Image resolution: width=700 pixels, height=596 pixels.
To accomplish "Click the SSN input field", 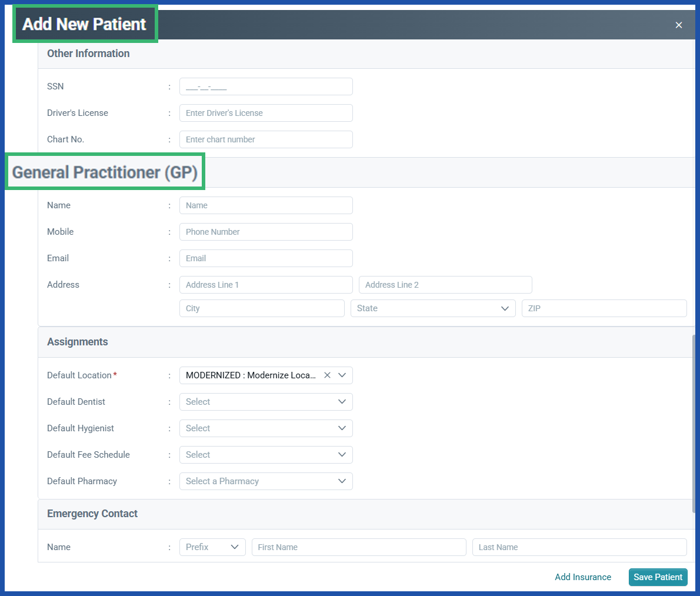I will [x=266, y=86].
